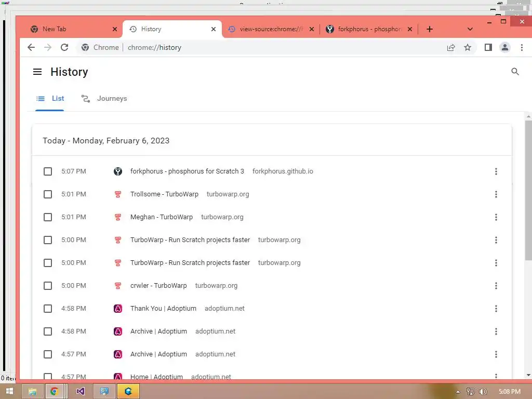Open the side panel icon
This screenshot has height=399, width=532.
tap(488, 47)
